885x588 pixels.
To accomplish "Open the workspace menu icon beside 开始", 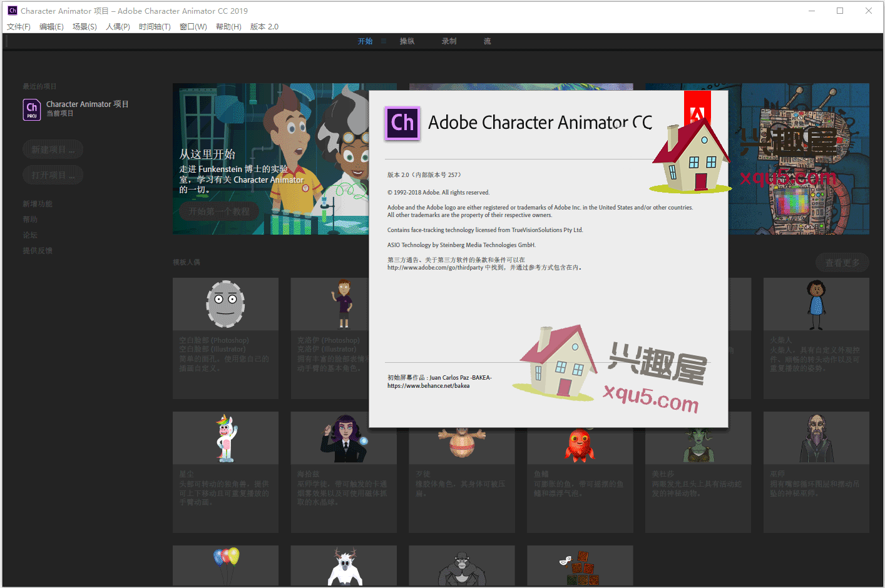I will [x=384, y=41].
